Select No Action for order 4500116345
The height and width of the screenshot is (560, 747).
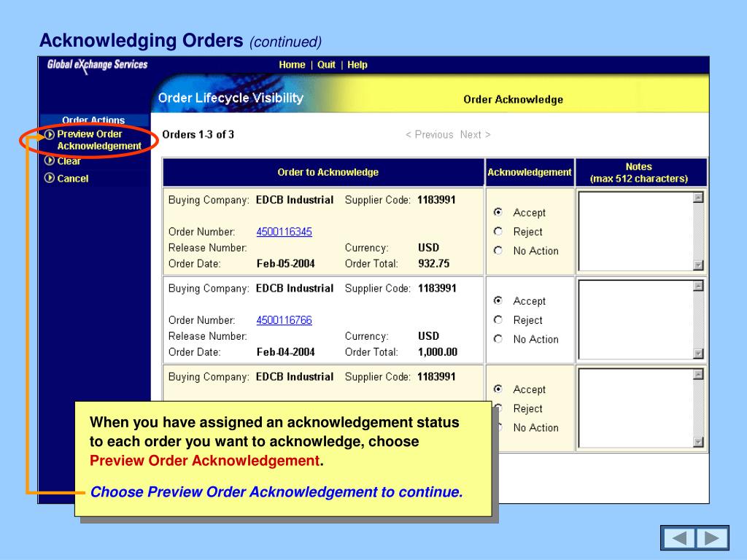click(498, 251)
